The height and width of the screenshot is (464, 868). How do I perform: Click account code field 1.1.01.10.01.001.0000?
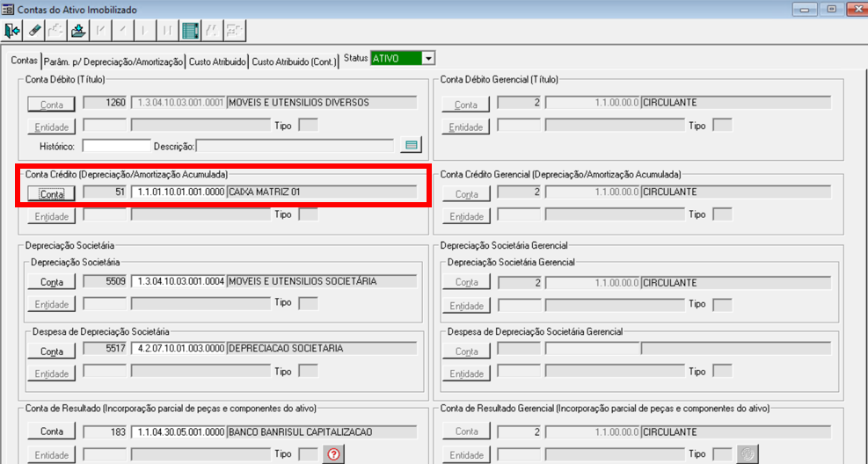pos(179,192)
